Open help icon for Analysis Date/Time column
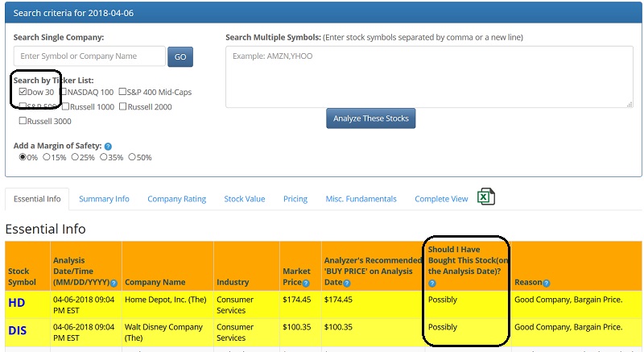 point(114,283)
